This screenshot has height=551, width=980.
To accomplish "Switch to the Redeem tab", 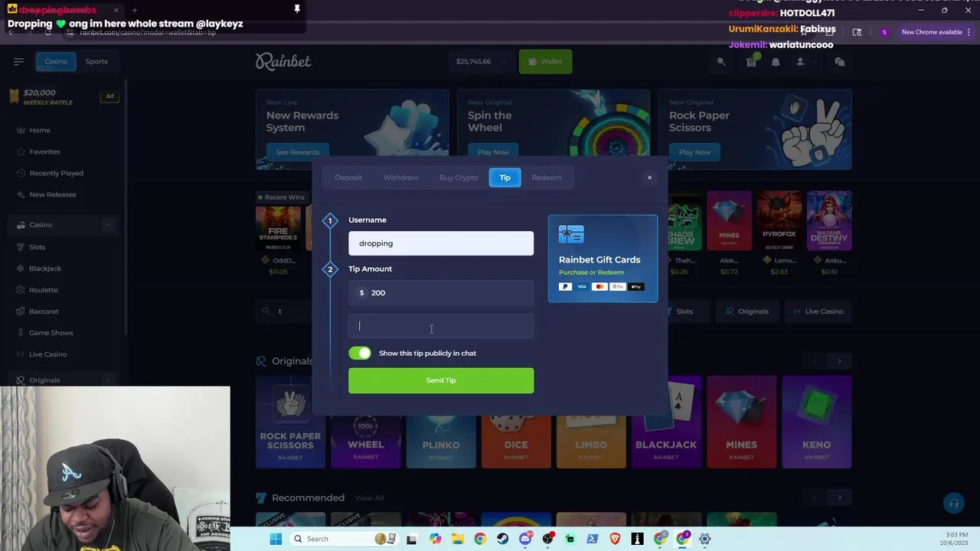I will point(547,178).
